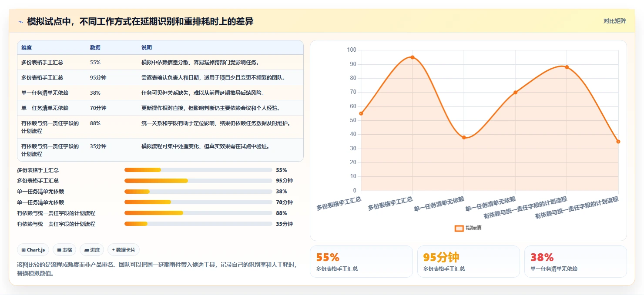Click the 说明 column header
Image resolution: width=644 pixels, height=295 pixels.
147,48
